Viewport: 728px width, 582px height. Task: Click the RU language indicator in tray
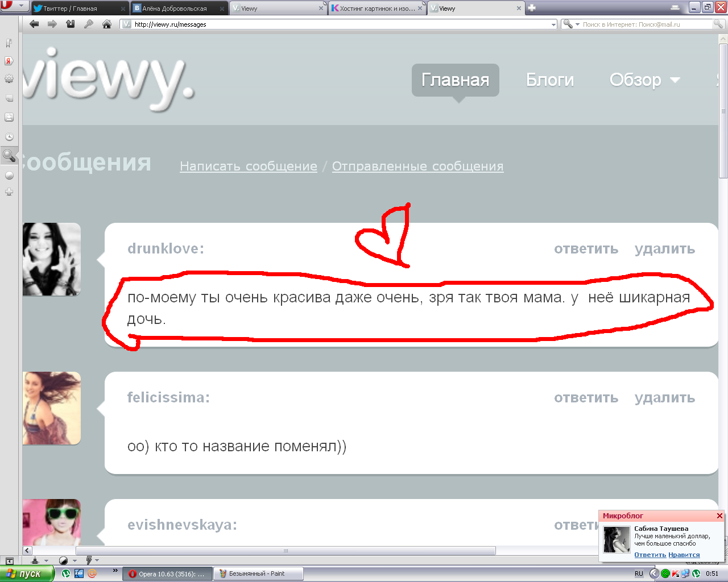point(639,573)
